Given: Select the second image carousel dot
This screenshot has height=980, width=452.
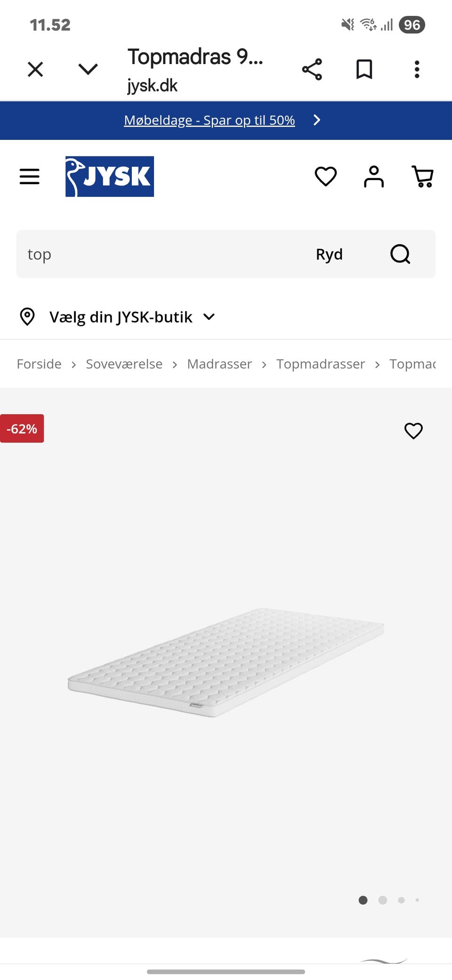Looking at the screenshot, I should pos(383,900).
